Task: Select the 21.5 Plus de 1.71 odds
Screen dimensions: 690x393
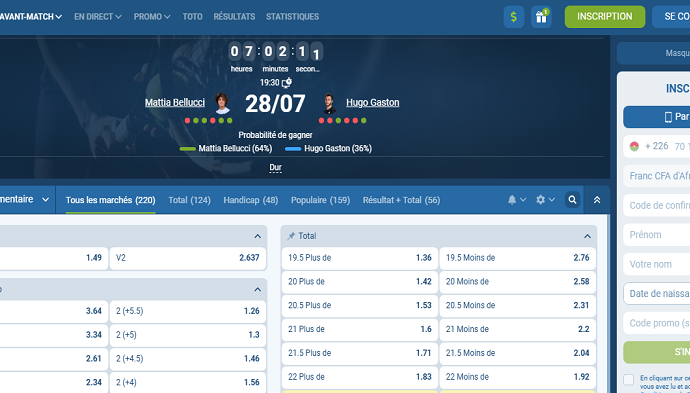Action: point(360,353)
